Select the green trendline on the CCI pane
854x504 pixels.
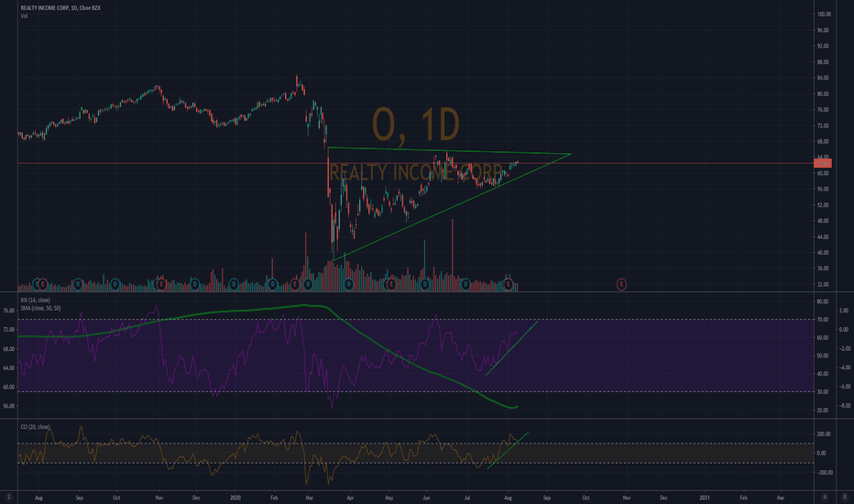pos(509,450)
